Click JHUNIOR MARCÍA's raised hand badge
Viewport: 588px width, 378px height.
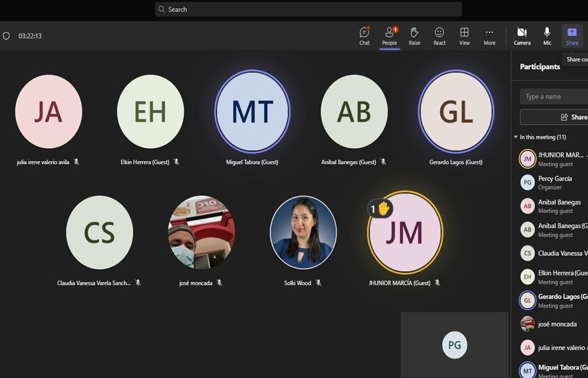380,209
